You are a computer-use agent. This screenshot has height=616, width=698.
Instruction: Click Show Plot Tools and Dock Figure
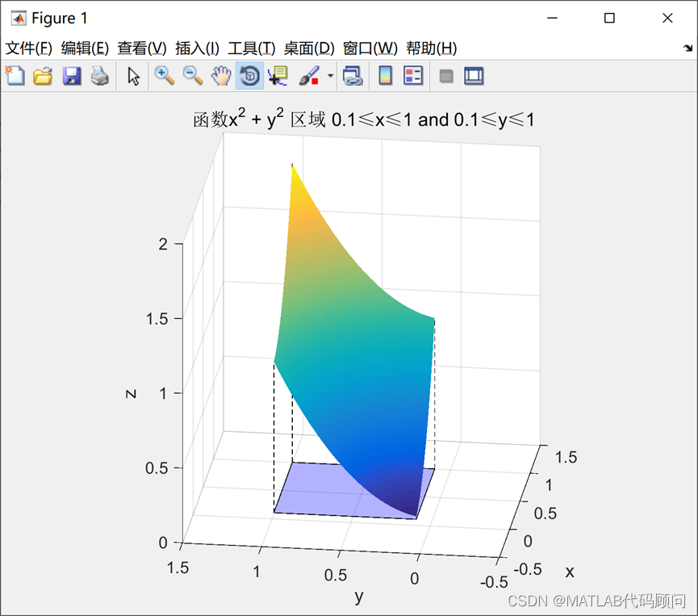point(474,75)
